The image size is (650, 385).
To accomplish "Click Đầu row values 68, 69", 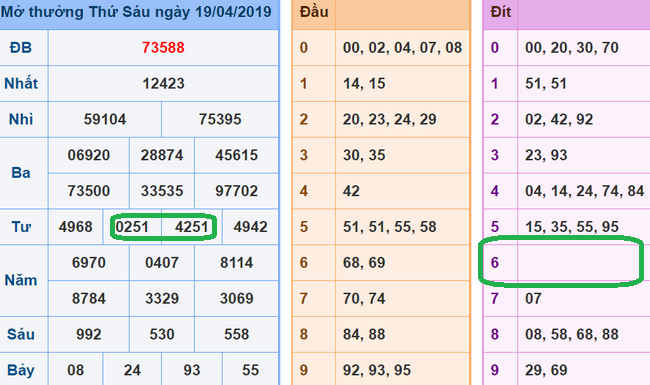I will coord(364,263).
